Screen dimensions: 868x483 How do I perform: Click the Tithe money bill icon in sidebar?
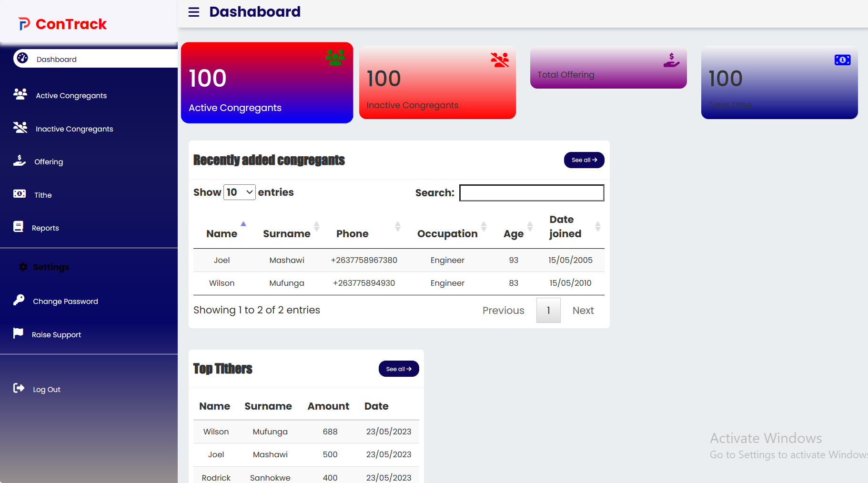pyautogui.click(x=20, y=194)
